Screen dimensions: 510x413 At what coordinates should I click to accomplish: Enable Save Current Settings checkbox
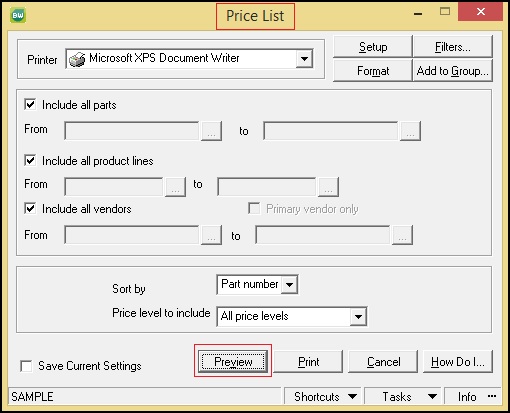click(26, 366)
